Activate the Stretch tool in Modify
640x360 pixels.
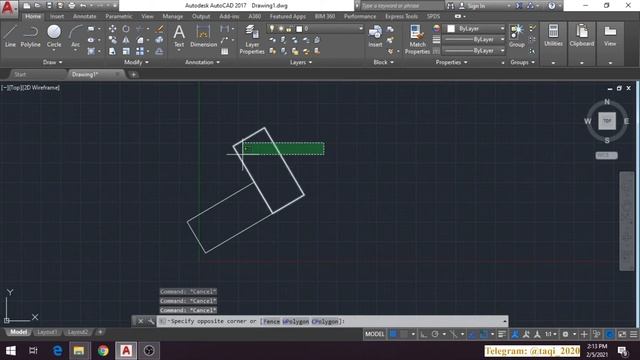pos(112,51)
